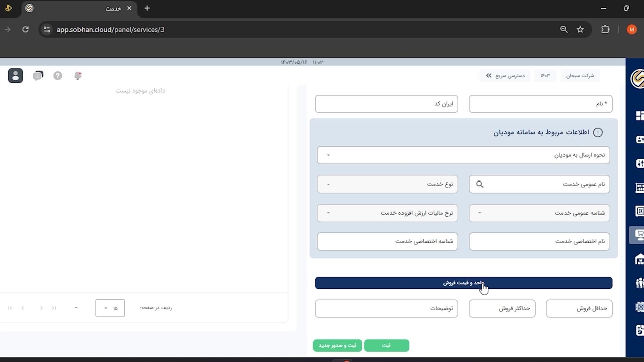Screen dimensions: 644x362
Task: Click the notification bell icon
Action: (x=78, y=76)
